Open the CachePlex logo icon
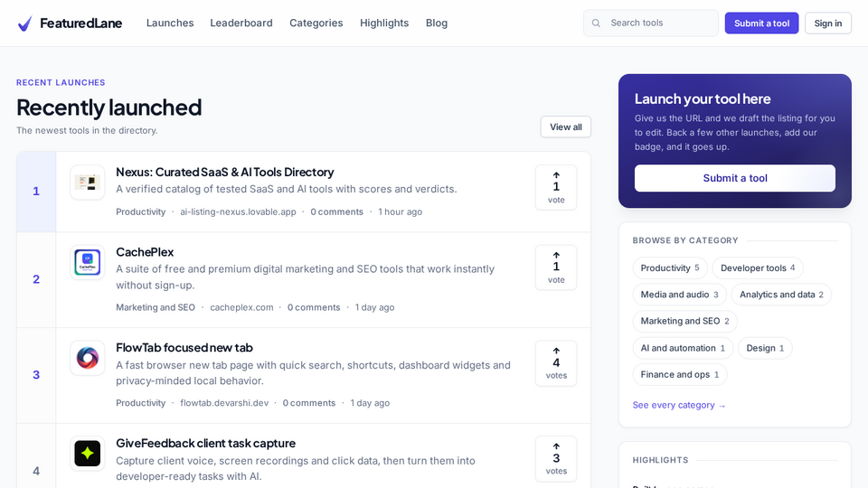This screenshot has width=868, height=488. (88, 262)
